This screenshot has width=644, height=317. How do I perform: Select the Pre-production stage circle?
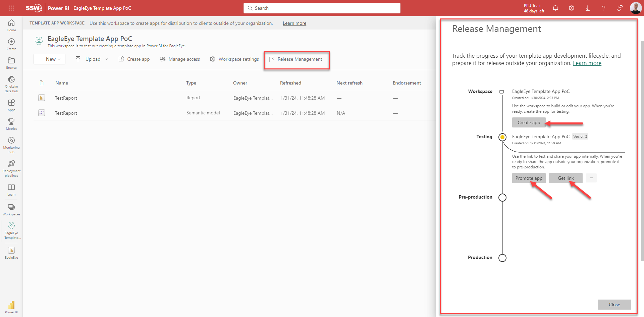click(x=502, y=198)
